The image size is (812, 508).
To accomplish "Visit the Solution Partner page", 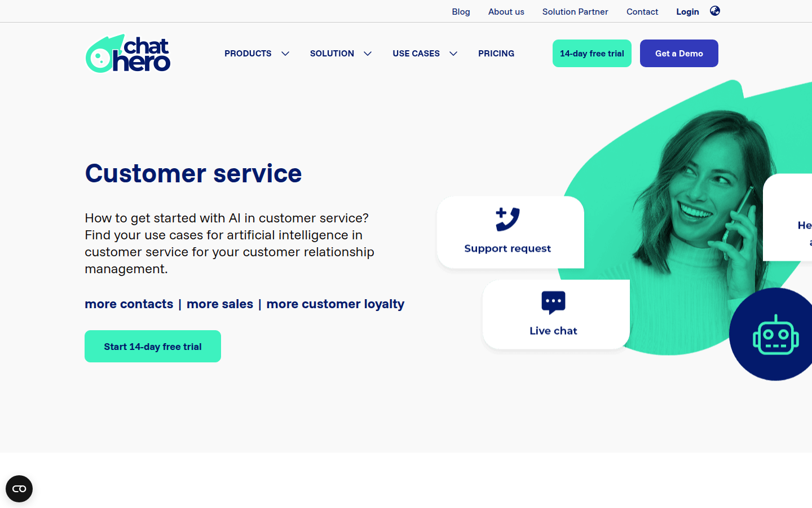I will (575, 12).
